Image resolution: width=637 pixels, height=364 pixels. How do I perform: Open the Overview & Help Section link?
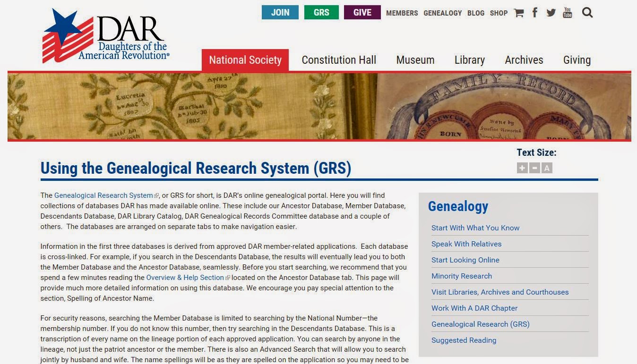(185, 278)
